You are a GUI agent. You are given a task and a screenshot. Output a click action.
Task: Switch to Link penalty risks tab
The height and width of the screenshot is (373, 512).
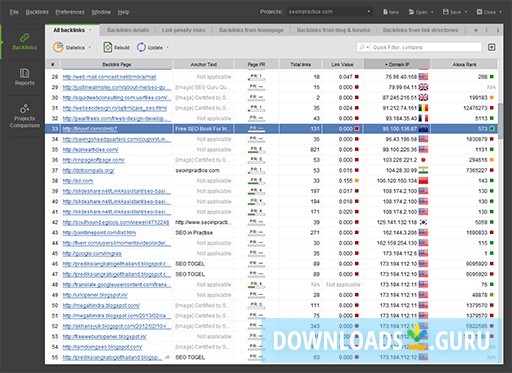(183, 30)
